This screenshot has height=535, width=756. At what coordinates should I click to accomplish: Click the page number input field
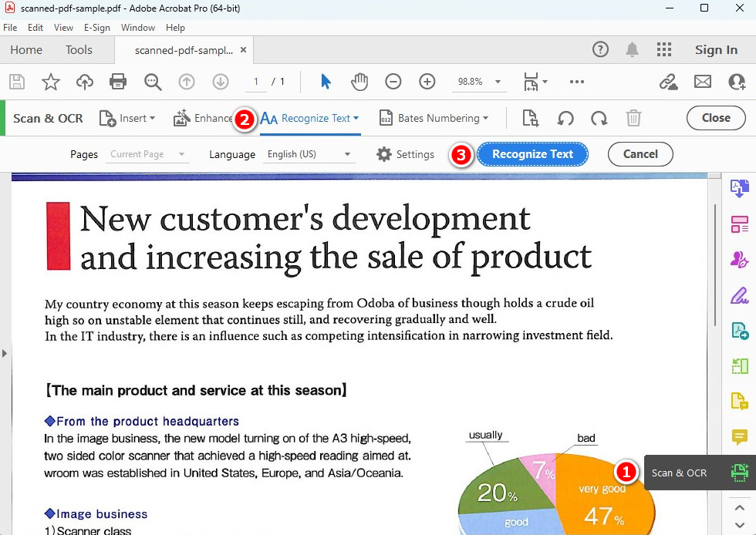point(256,82)
